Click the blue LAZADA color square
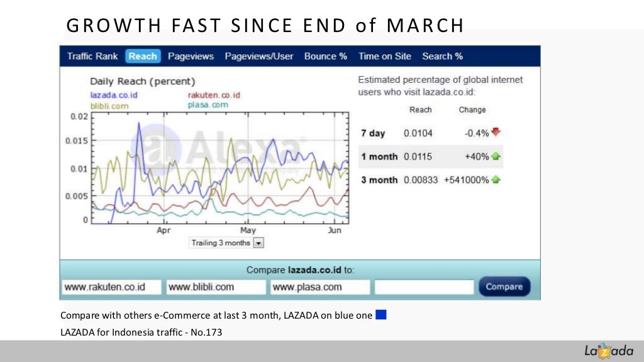Screen dimensions: 644x362 (x=381, y=315)
